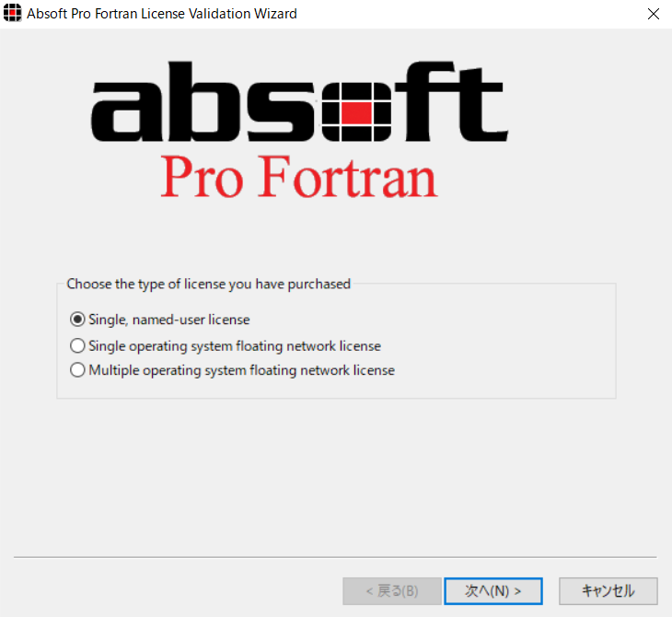This screenshot has height=617, width=672.
Task: Choose Single operating system floating network radio
Action: pyautogui.click(x=77, y=345)
